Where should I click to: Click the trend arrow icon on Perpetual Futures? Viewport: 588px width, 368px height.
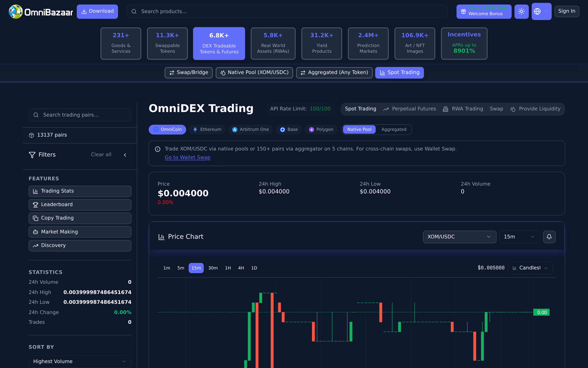pyautogui.click(x=386, y=109)
